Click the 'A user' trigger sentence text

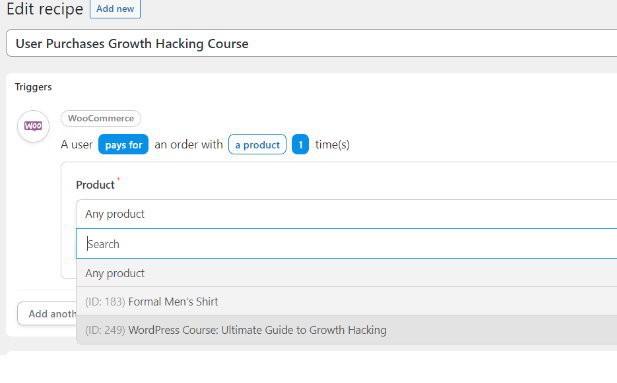pyautogui.click(x=77, y=144)
